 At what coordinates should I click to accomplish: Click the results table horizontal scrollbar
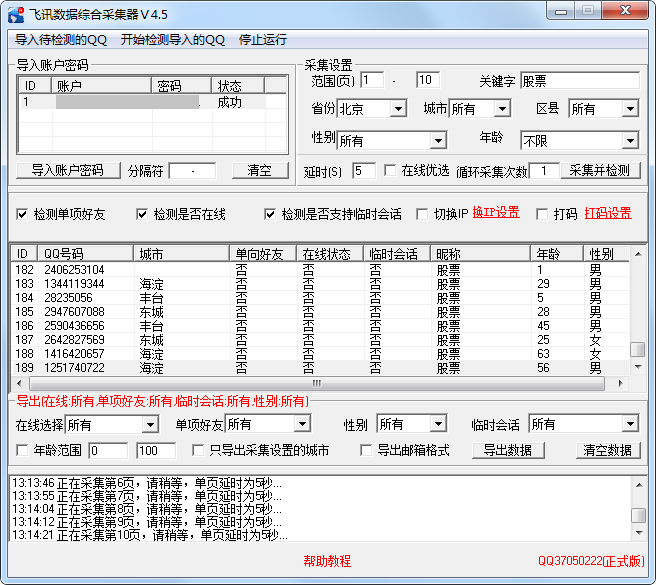coord(316,383)
